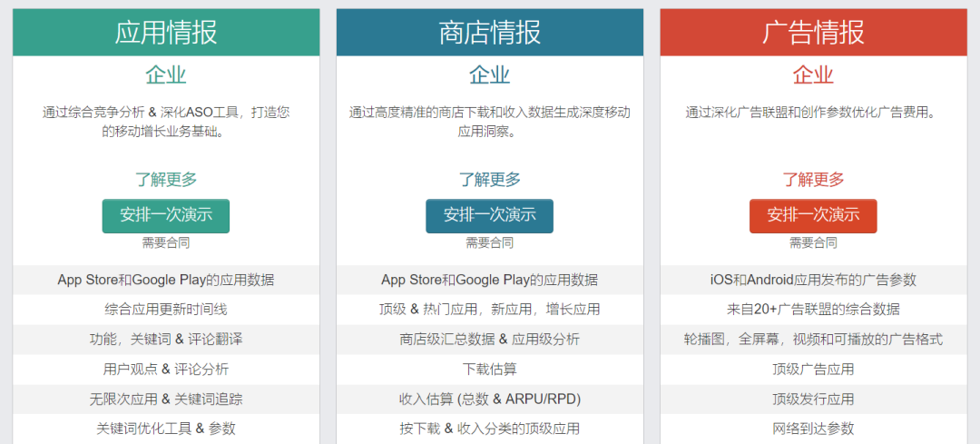This screenshot has height=444, width=980.
Task: Open the green 了解更多 link
Action: [x=166, y=180]
